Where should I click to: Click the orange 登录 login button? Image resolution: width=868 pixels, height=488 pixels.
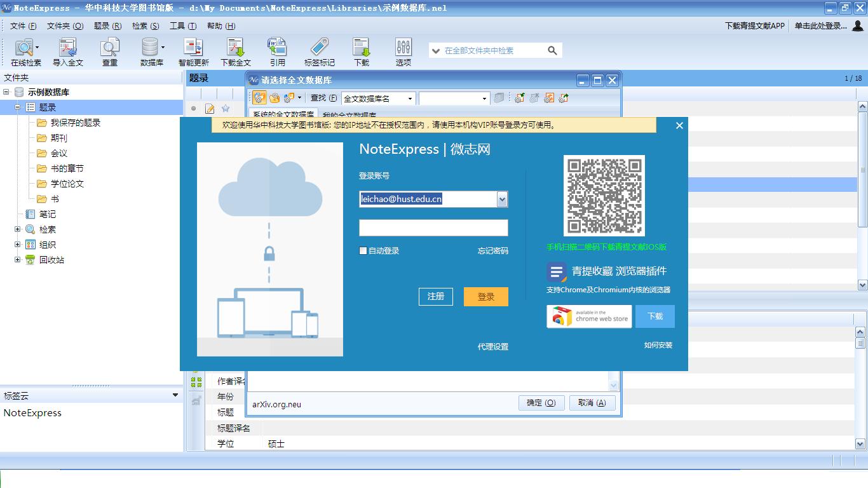tap(486, 297)
